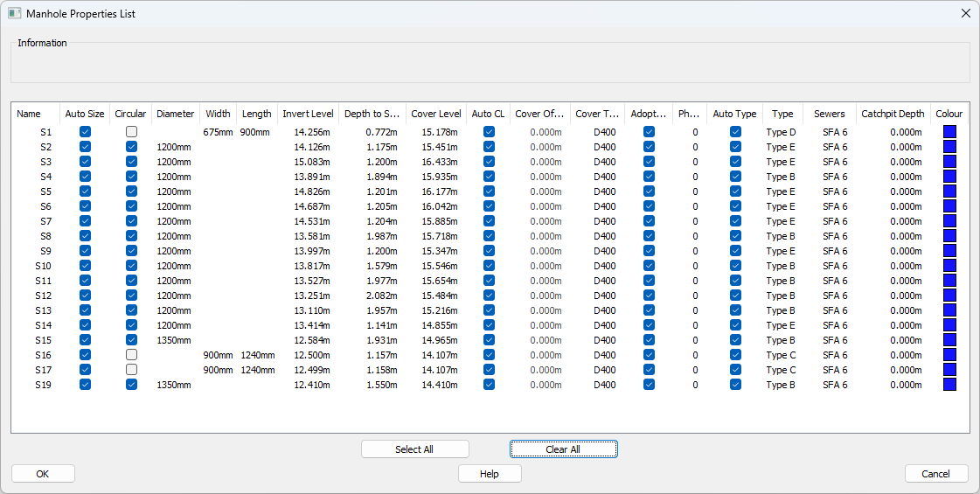The height and width of the screenshot is (494, 980).
Task: Open the colour swatch for S1
Action: (949, 132)
